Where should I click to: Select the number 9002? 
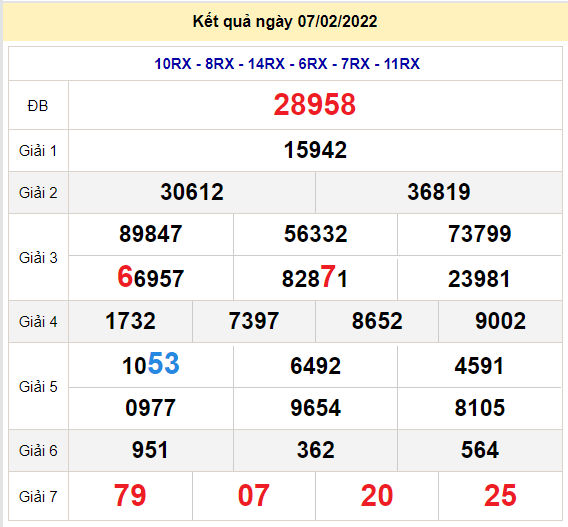click(500, 321)
